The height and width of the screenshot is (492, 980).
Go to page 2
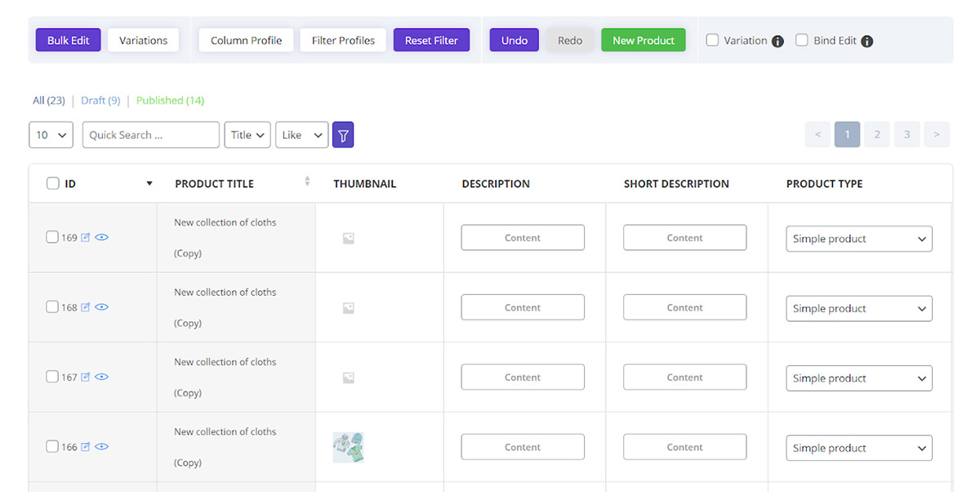coord(877,135)
